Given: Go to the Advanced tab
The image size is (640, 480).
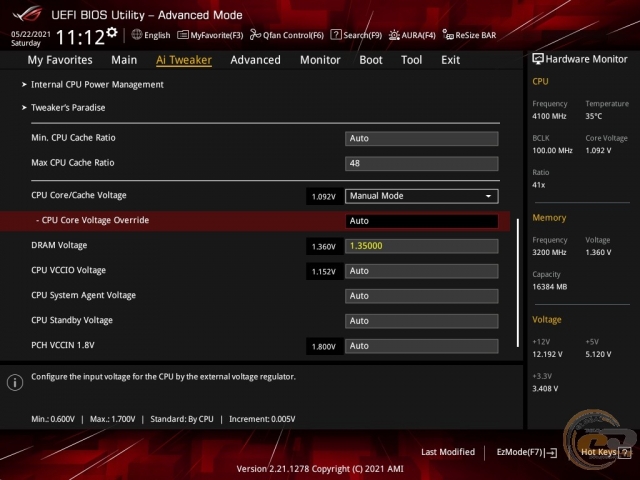Looking at the screenshot, I should [256, 60].
